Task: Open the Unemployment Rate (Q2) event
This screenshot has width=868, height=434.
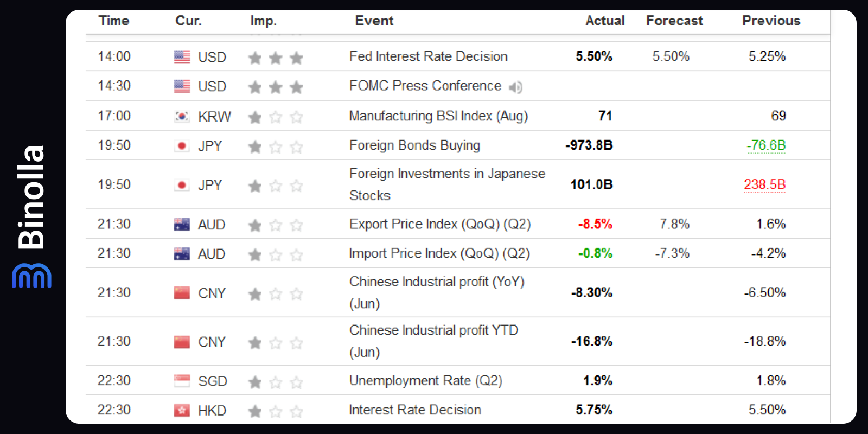Action: [426, 381]
